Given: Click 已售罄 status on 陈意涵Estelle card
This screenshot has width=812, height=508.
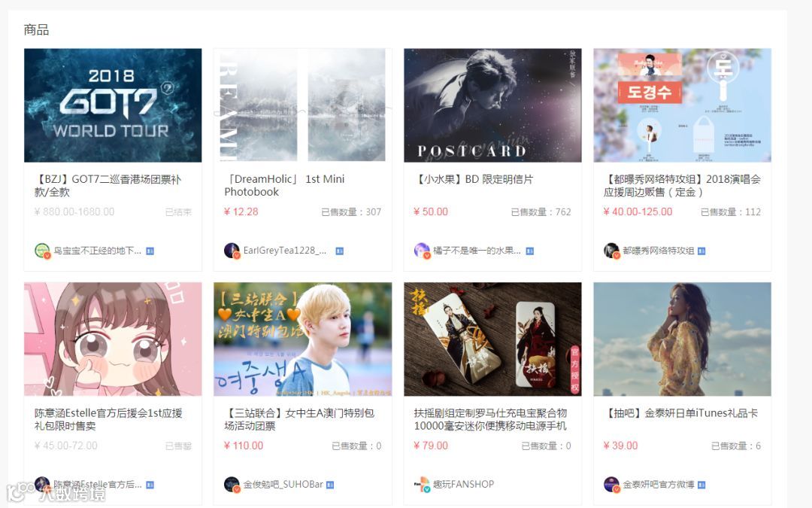Looking at the screenshot, I should tap(179, 446).
